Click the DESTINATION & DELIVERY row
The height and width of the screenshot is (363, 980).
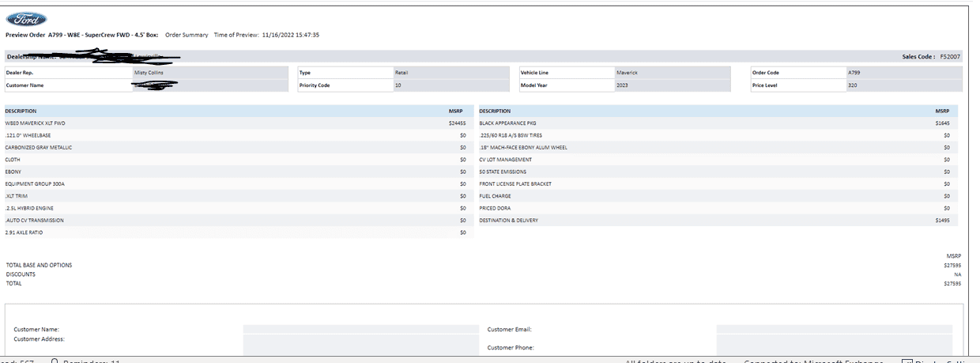coord(718,220)
